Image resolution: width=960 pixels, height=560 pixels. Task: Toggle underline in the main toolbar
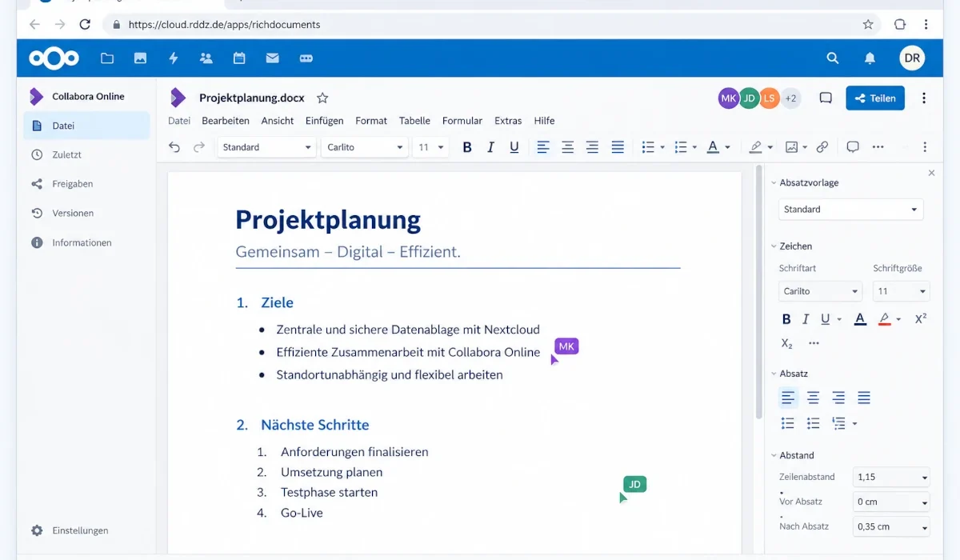click(514, 147)
